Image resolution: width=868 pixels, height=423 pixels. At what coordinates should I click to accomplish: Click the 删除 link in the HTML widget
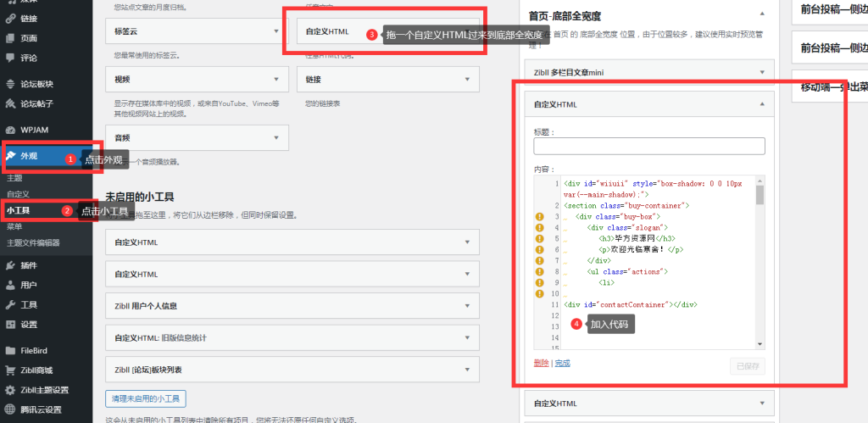point(541,363)
